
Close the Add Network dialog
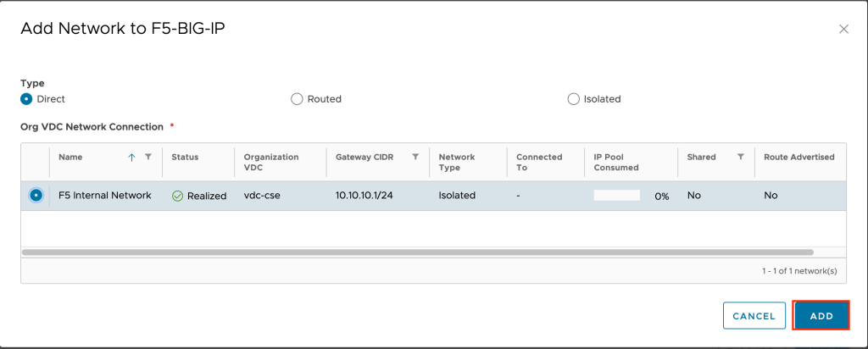843,29
